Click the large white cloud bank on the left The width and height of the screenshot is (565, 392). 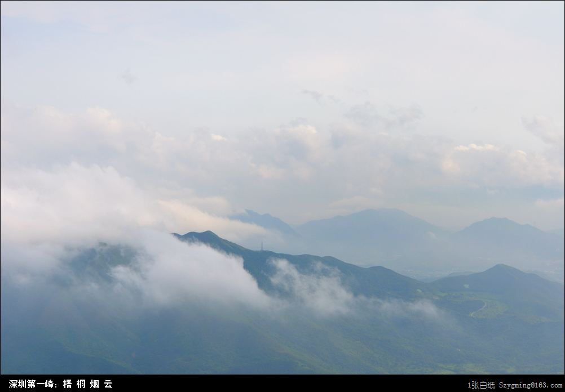(73, 203)
